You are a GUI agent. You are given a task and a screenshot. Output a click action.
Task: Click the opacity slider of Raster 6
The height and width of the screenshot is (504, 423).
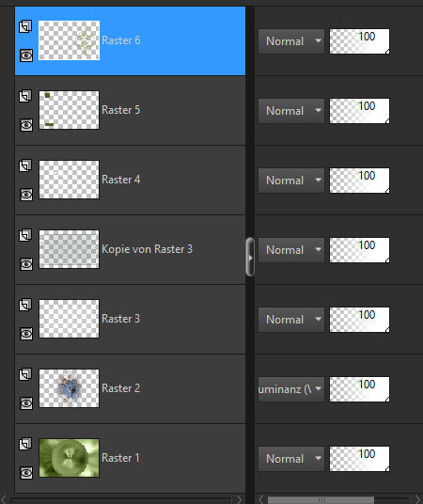pyautogui.click(x=360, y=41)
